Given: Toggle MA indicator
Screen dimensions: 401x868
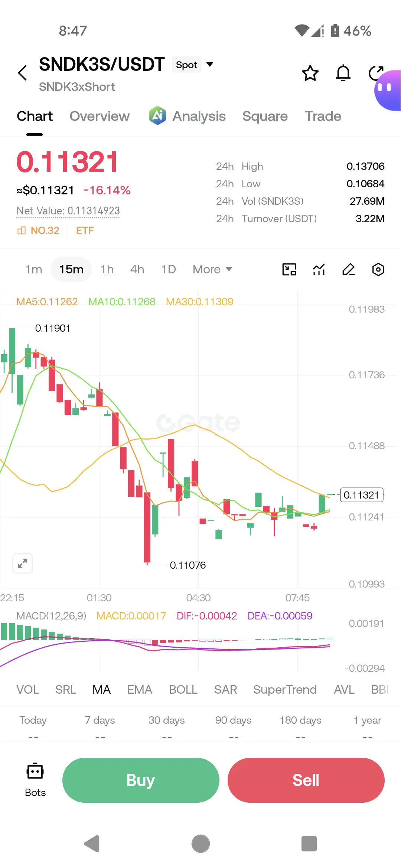Looking at the screenshot, I should (x=101, y=690).
